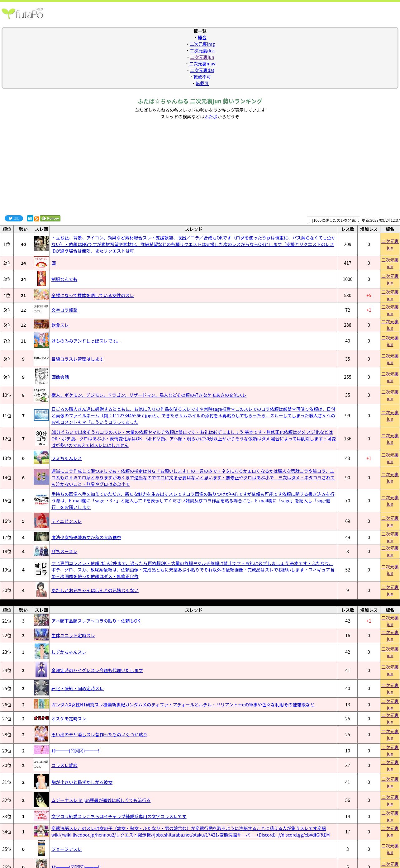The width and height of the screenshot is (400, 868).
Task: Open the 総合 board link
Action: coord(202,37)
